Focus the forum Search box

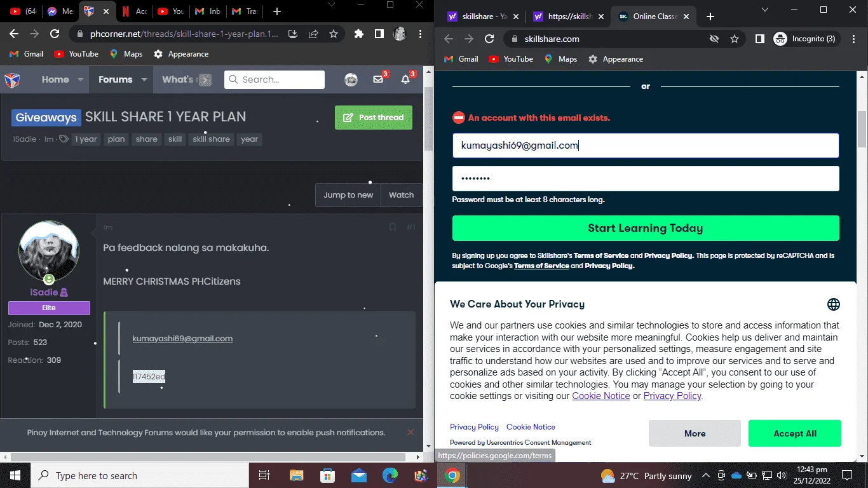275,79
